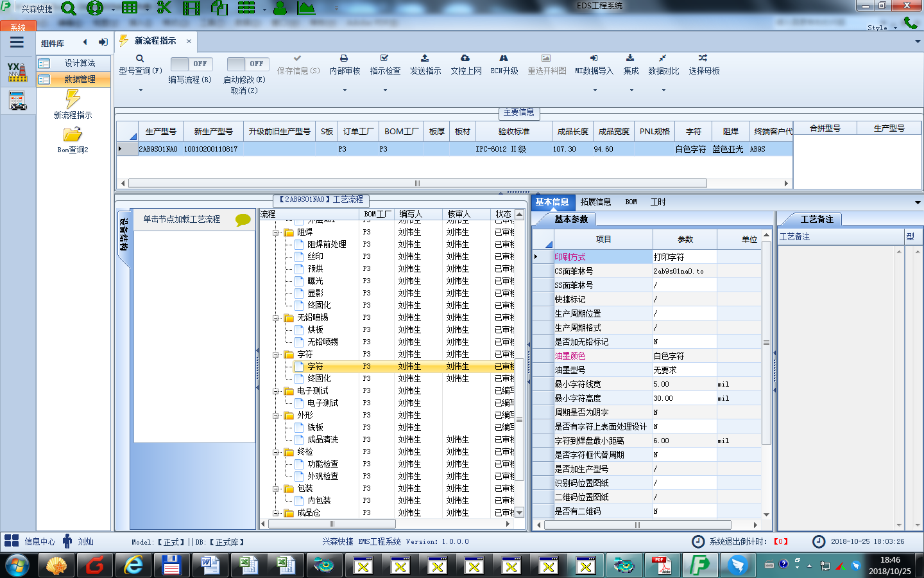The height and width of the screenshot is (578, 924).
Task: Open dropdown arrow under 指示检查
Action: [385, 91]
